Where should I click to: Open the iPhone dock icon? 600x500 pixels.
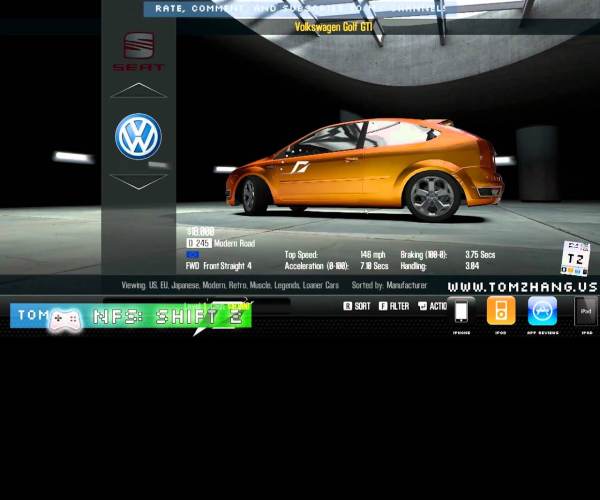(x=461, y=312)
